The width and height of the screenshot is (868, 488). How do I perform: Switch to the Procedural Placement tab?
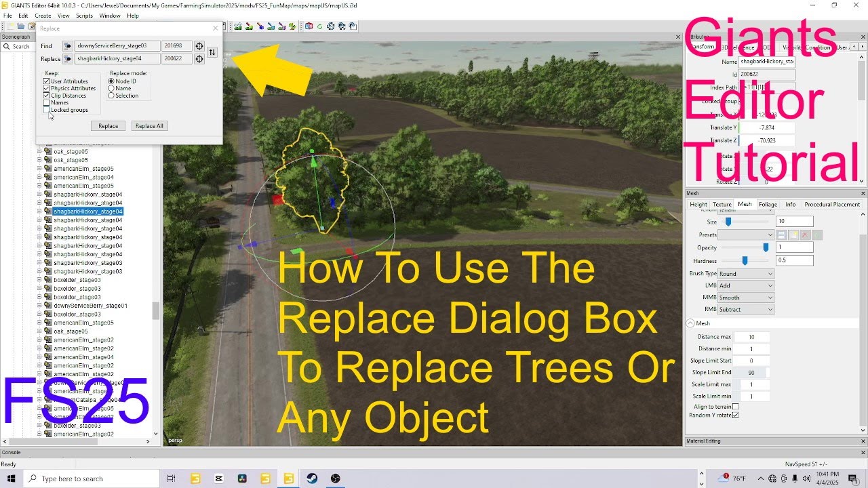coord(832,204)
